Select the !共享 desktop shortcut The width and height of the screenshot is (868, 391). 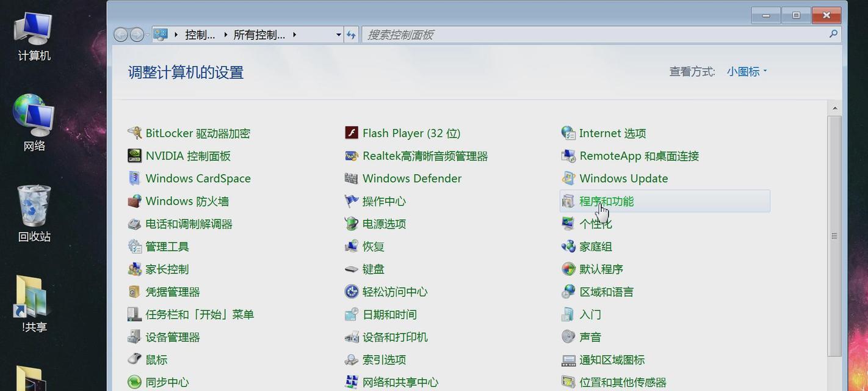(x=34, y=304)
